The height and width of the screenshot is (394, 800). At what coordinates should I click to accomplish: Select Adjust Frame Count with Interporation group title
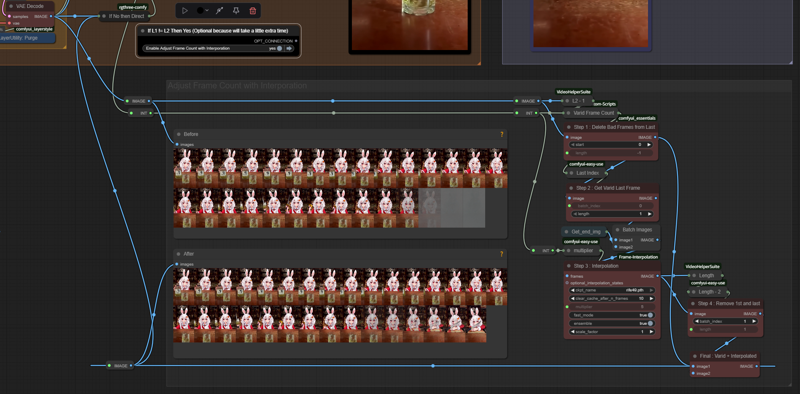237,86
